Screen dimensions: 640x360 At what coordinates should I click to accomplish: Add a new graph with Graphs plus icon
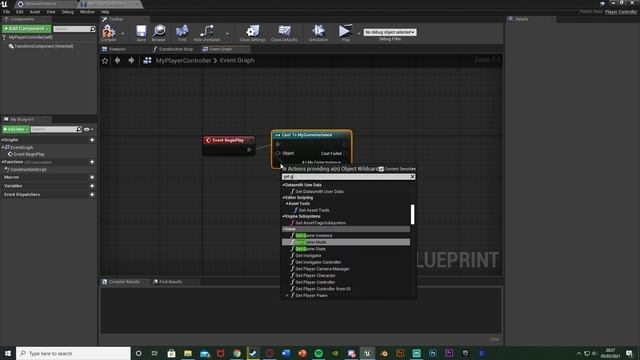pos(92,140)
